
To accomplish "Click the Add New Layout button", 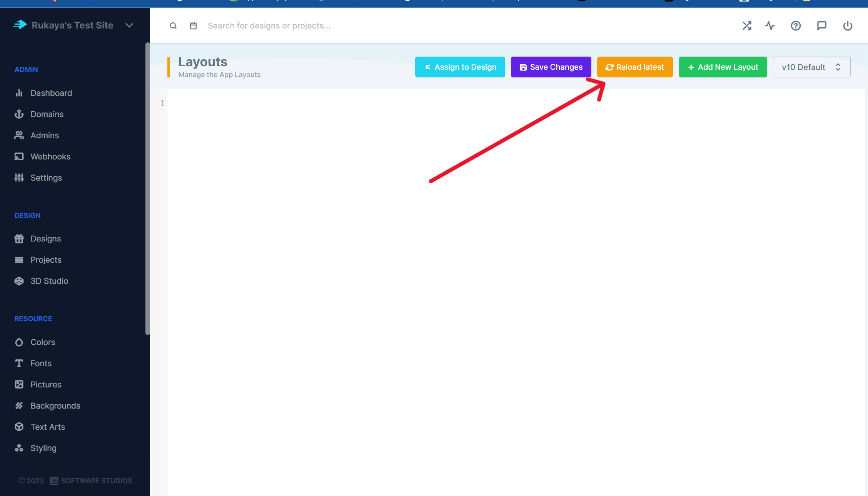I will pos(723,67).
